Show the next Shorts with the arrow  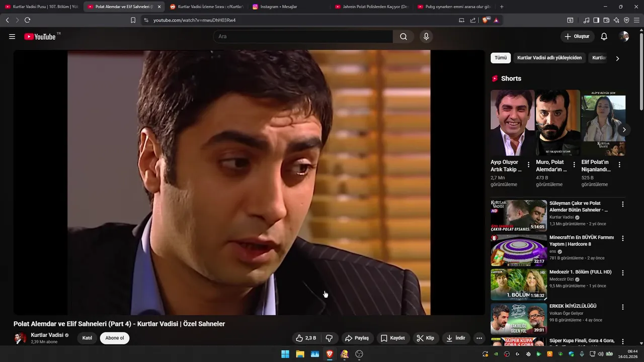click(624, 130)
